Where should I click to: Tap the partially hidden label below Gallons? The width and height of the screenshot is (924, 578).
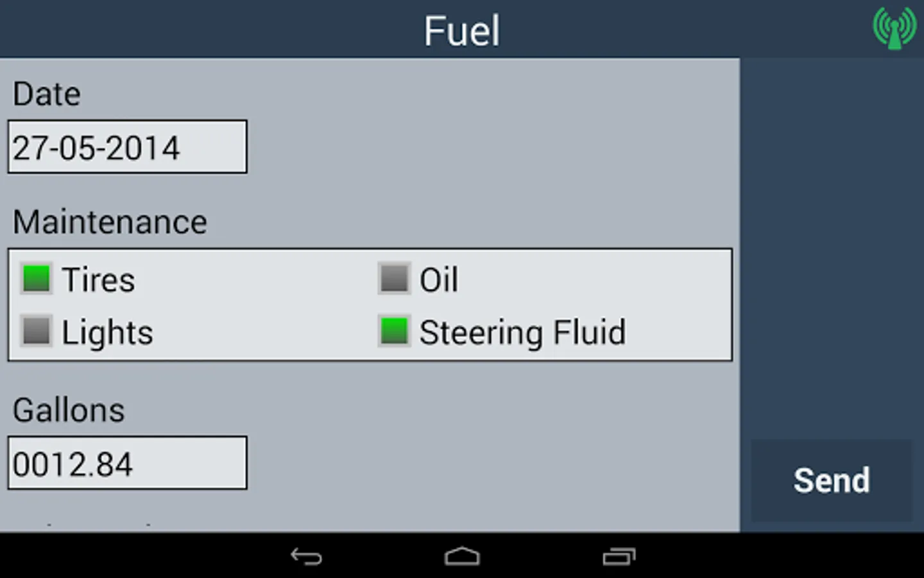point(96,525)
